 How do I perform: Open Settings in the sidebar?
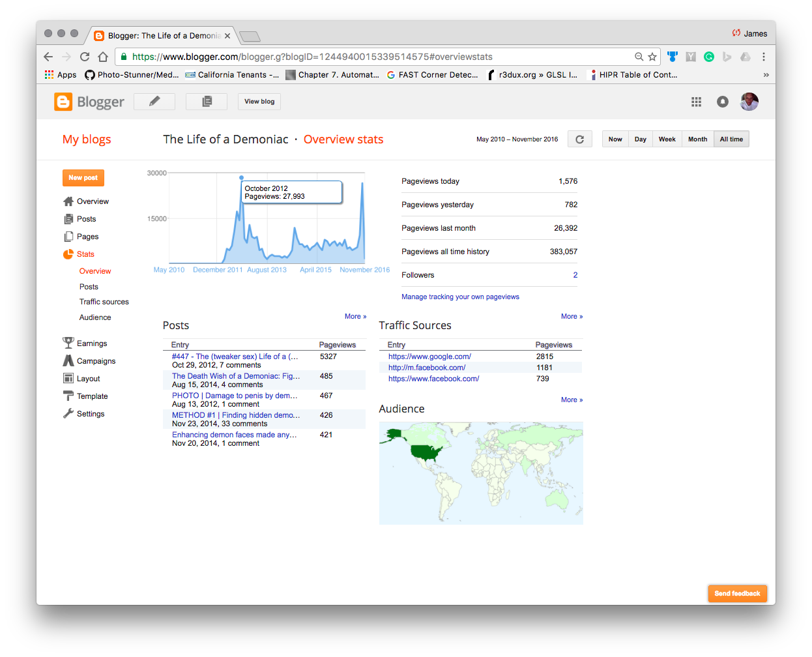(83, 414)
